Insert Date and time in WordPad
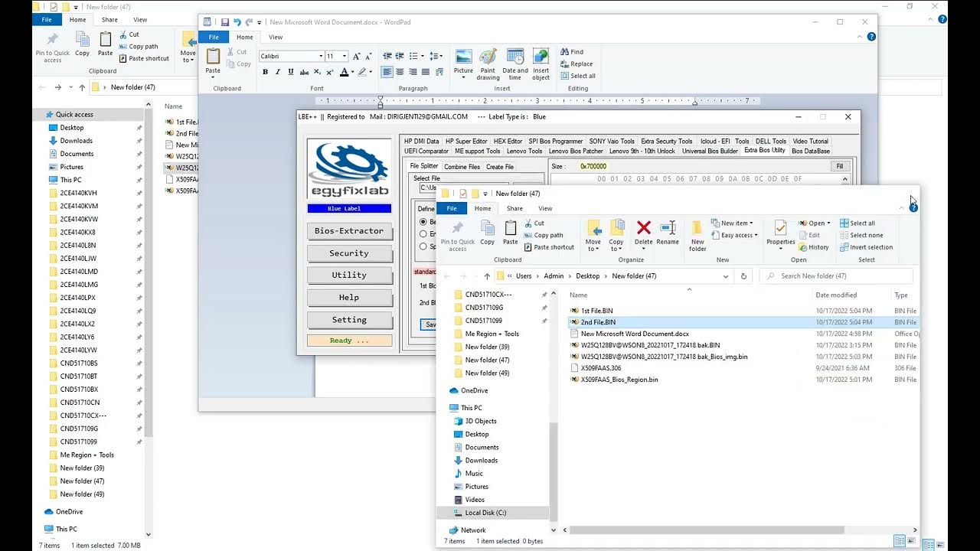980x551 pixels. pyautogui.click(x=515, y=64)
